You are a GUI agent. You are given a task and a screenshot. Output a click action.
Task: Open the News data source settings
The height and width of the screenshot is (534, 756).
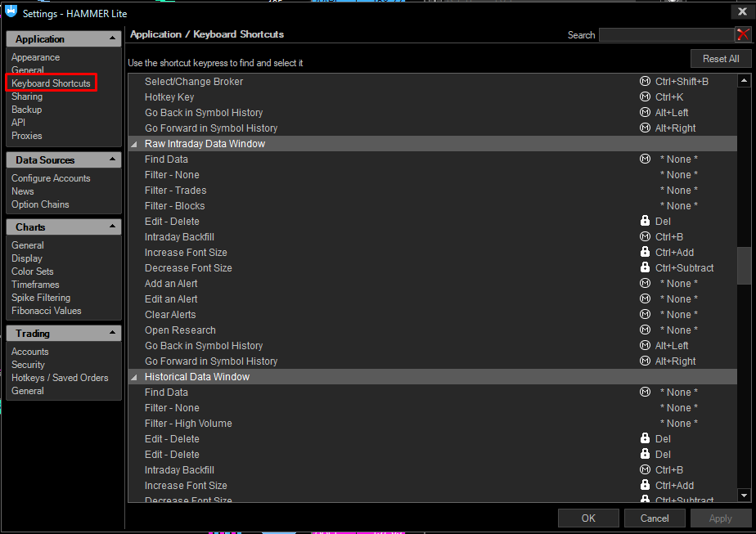click(23, 191)
